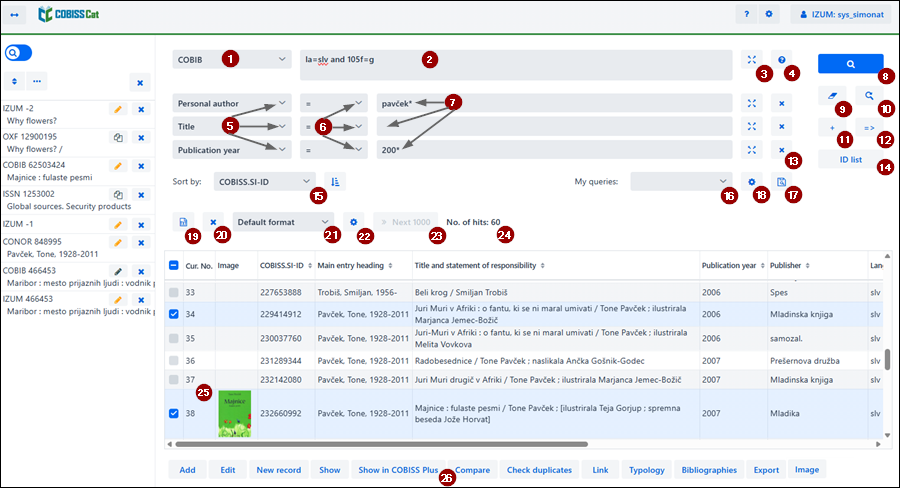Toggle sort order icon next to COBISS.SI-ID
The width and height of the screenshot is (900, 488).
point(335,181)
